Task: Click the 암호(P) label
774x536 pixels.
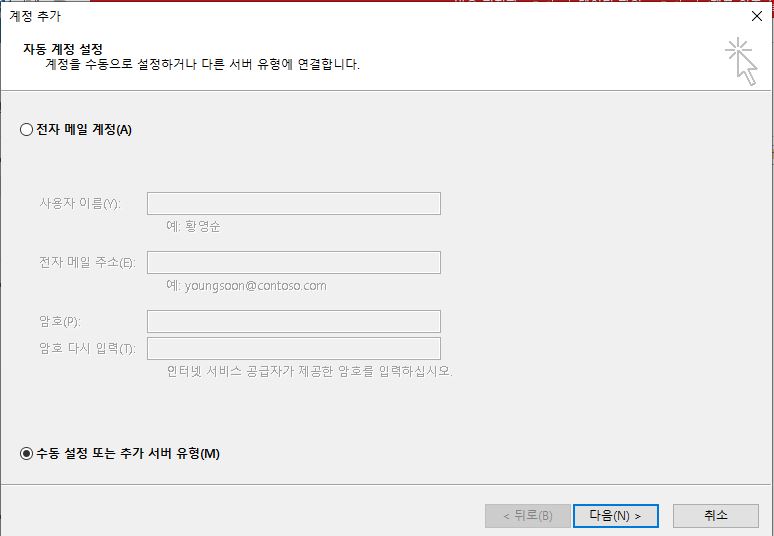Action: coord(60,322)
